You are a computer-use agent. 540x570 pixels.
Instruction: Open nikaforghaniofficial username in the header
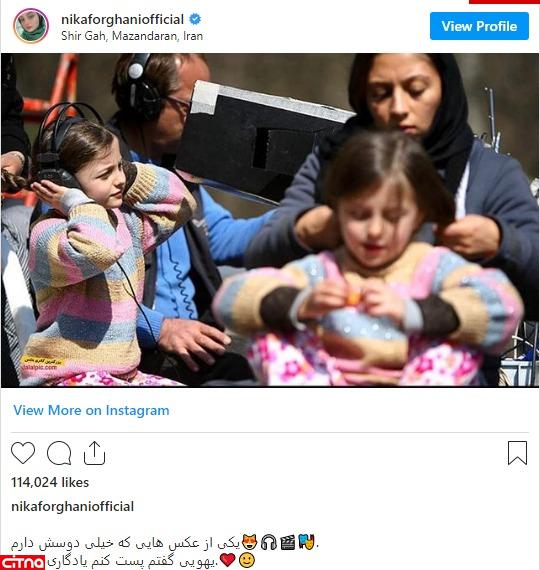pos(123,19)
